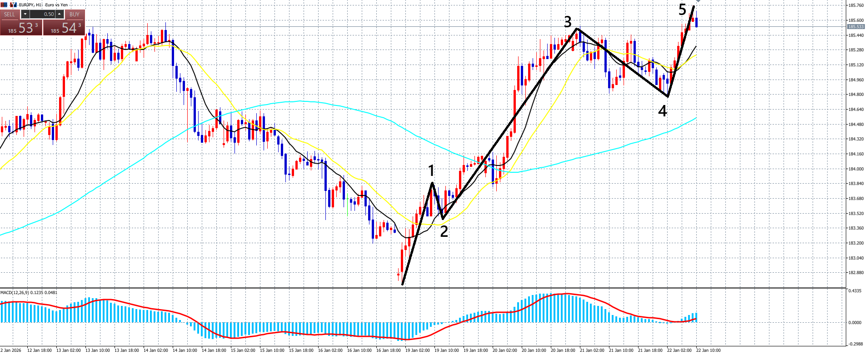Select the wave label 2 text object
The height and width of the screenshot is (355, 868).
[444, 231]
